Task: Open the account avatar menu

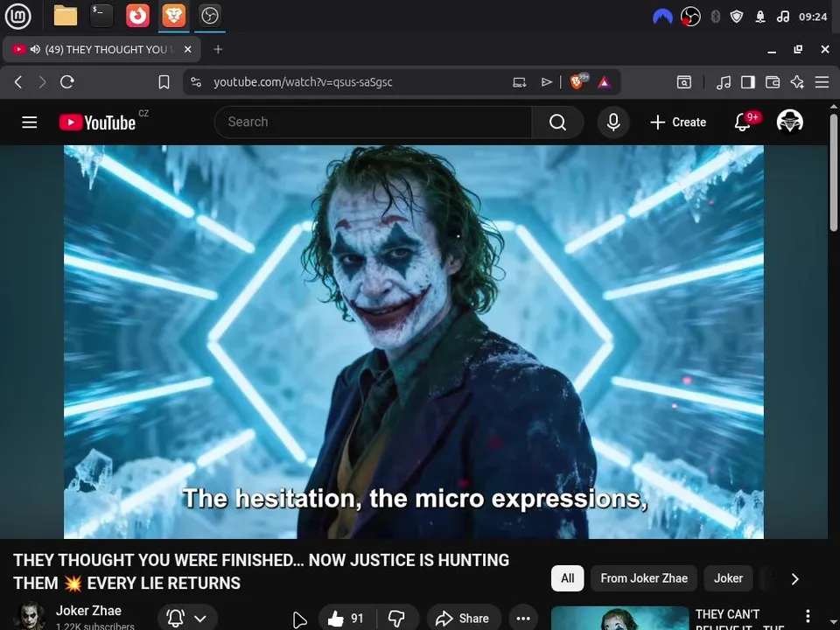Action: point(789,122)
